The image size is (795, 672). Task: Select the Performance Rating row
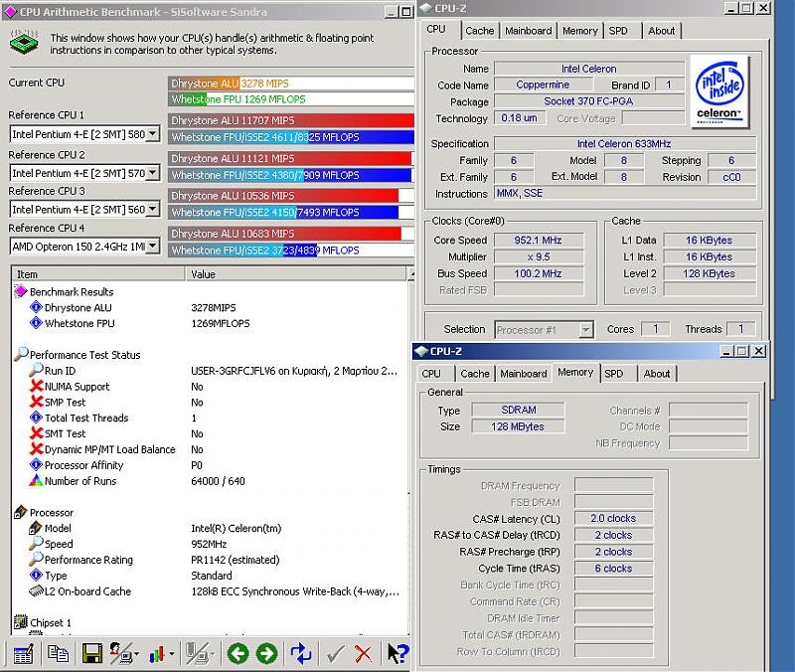click(x=209, y=560)
